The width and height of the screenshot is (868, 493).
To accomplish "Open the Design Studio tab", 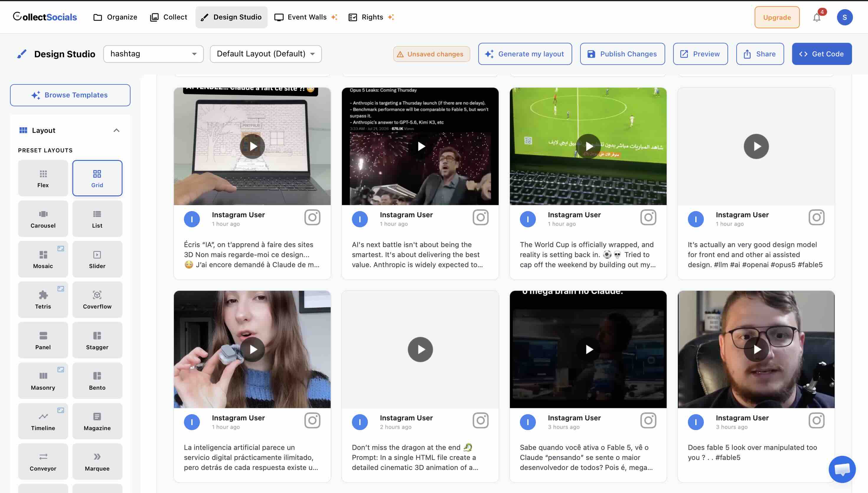I will tap(231, 17).
